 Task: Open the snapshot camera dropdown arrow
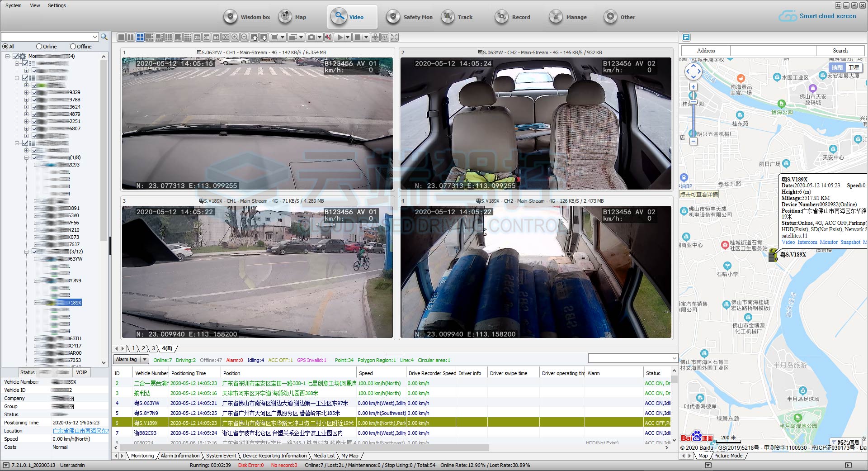click(x=320, y=37)
